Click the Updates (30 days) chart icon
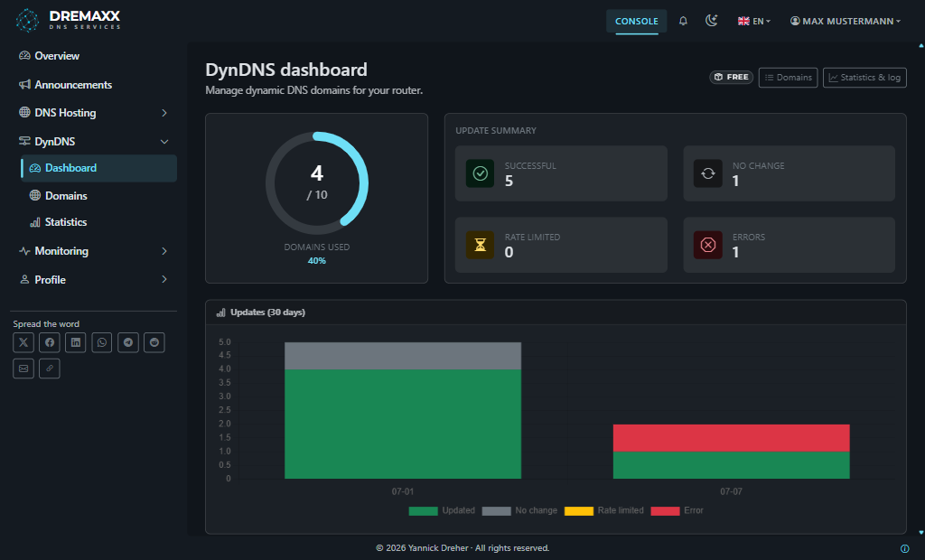This screenshot has width=925, height=560. [220, 313]
